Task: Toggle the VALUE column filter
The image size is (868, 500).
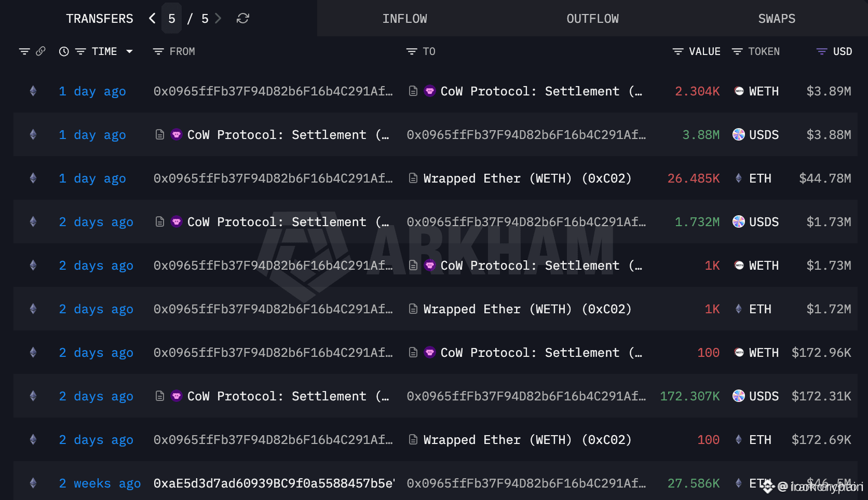Action: coord(678,51)
